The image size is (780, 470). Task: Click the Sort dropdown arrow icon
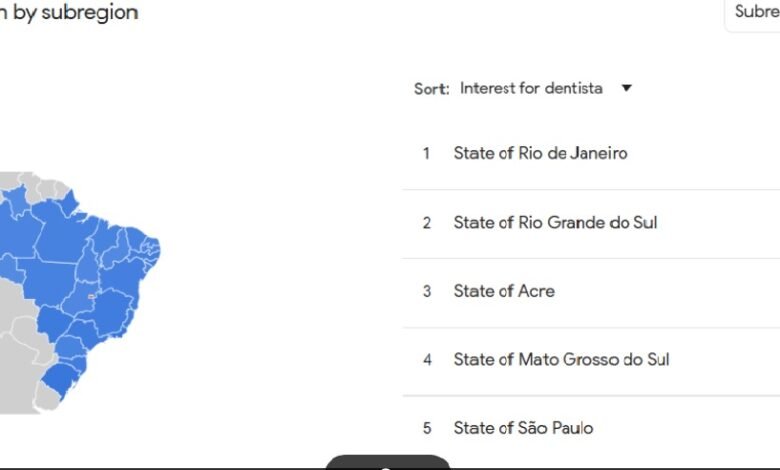pos(627,88)
